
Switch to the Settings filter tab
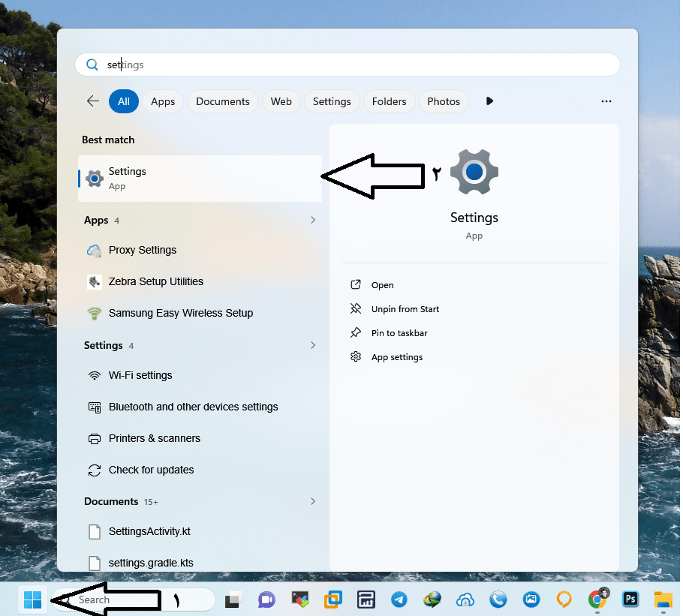click(x=332, y=101)
